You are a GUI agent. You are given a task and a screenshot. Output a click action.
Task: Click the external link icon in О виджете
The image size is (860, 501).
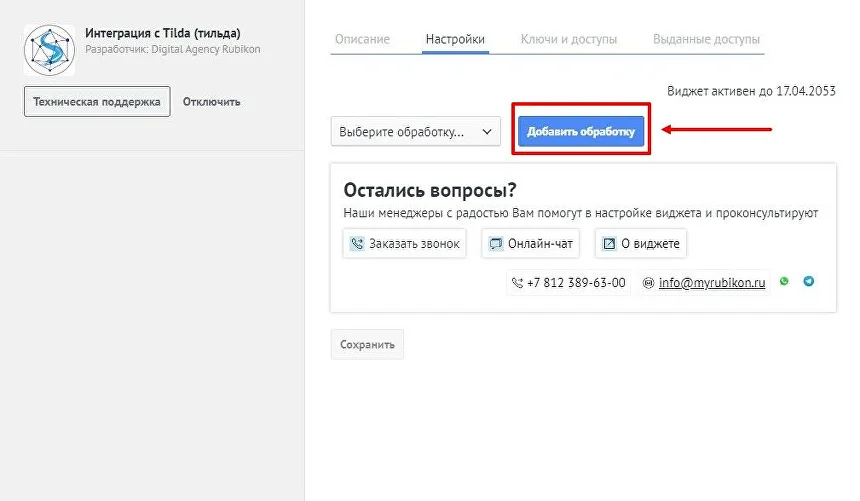[x=609, y=244]
